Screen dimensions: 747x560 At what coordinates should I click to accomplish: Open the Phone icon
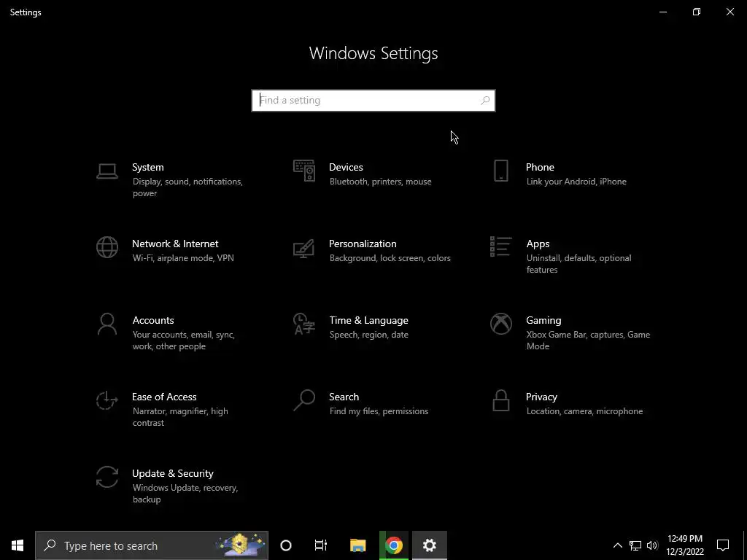coord(500,171)
